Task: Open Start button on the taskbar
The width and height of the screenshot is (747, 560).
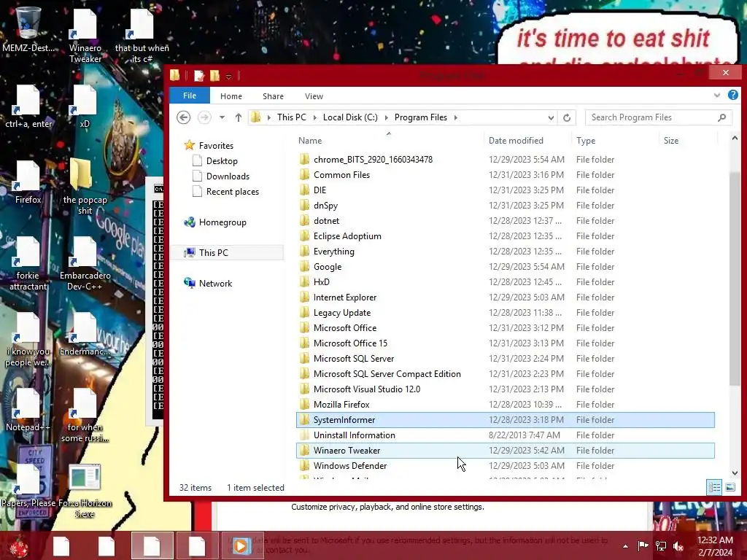Action: [x=18, y=545]
